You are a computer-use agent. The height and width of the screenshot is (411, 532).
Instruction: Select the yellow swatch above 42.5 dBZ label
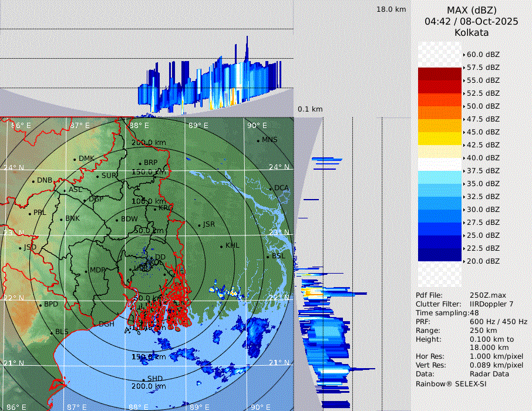[x=440, y=138]
